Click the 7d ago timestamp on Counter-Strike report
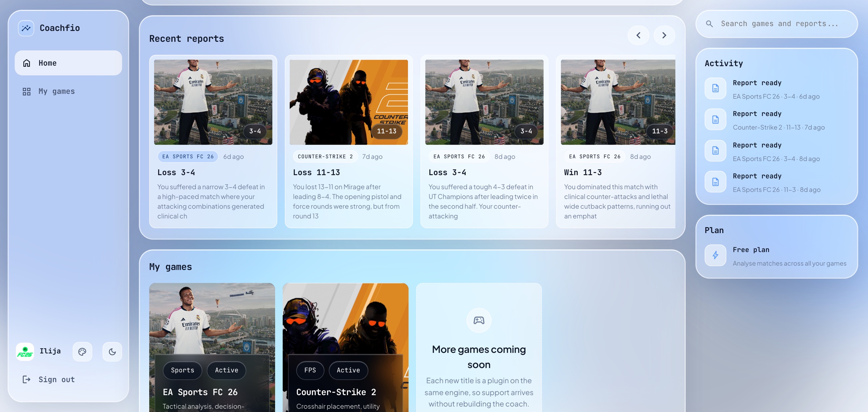Viewport: 868px width, 412px height. pyautogui.click(x=373, y=156)
